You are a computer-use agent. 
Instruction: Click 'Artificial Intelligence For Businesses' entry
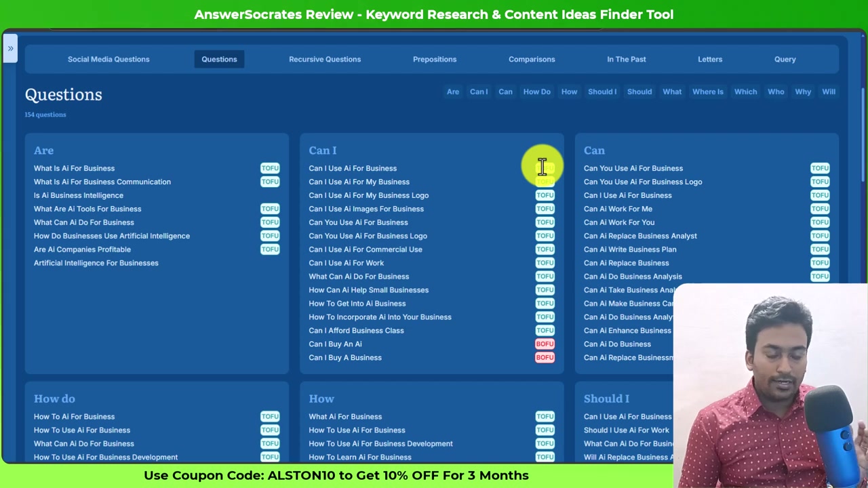pos(96,263)
